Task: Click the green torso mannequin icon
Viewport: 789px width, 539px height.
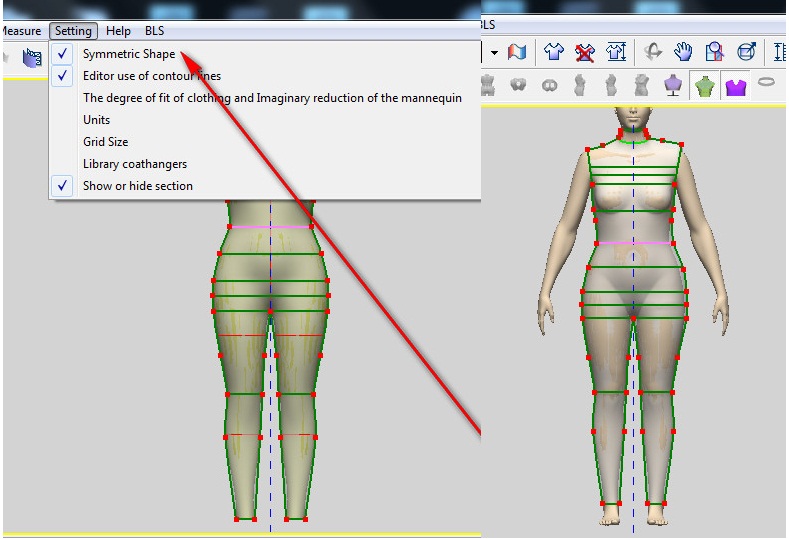Action: point(705,86)
